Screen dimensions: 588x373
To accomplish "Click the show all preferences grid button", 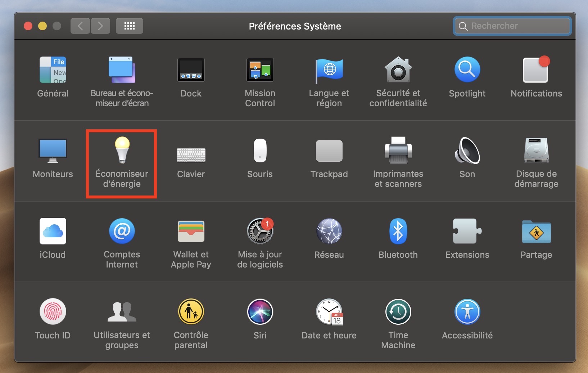I will [130, 26].
